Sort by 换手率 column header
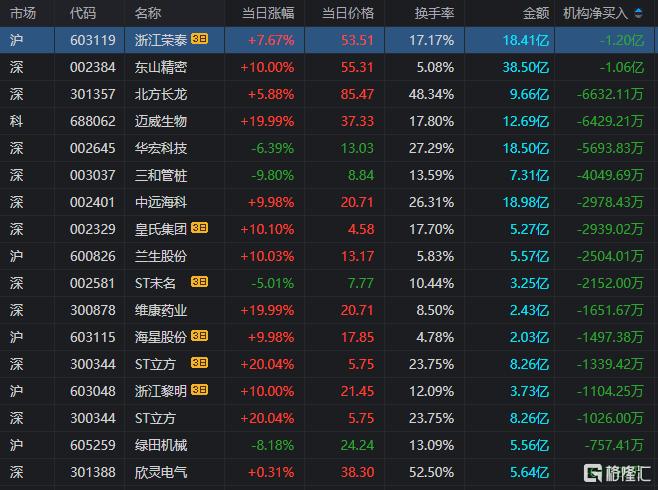 pyautogui.click(x=434, y=13)
